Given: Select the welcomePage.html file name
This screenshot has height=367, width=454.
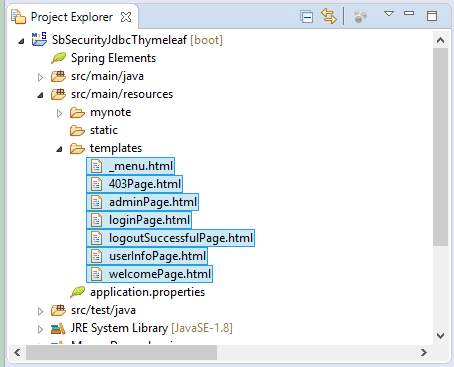Looking at the screenshot, I should pyautogui.click(x=160, y=274).
